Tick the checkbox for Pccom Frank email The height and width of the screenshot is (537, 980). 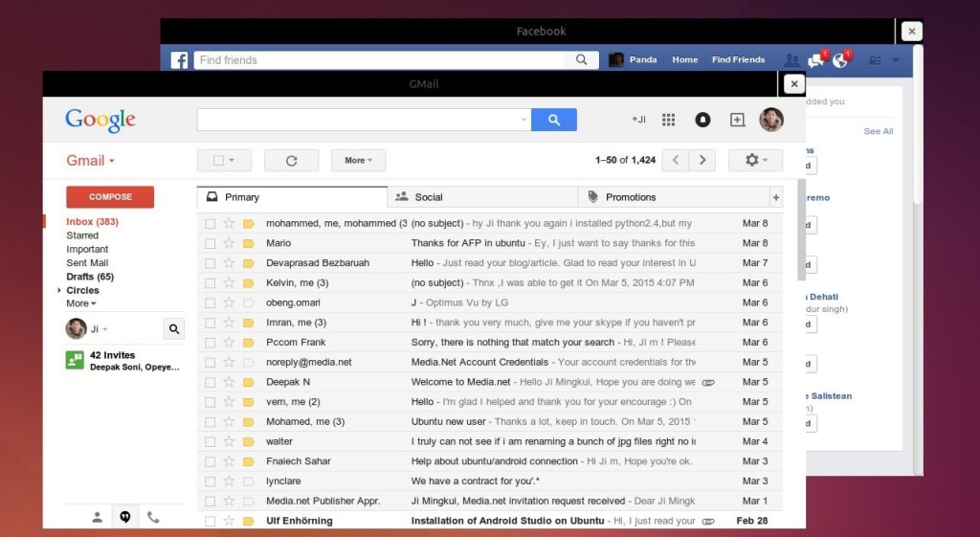click(210, 343)
